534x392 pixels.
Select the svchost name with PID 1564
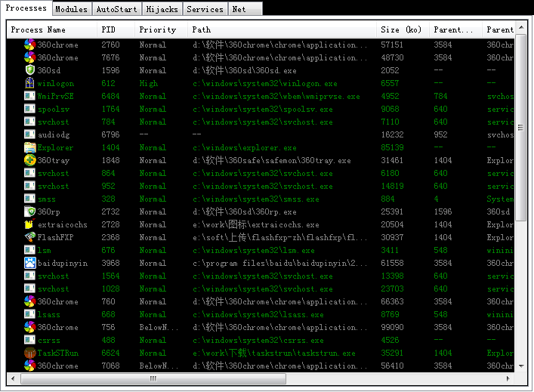53,276
